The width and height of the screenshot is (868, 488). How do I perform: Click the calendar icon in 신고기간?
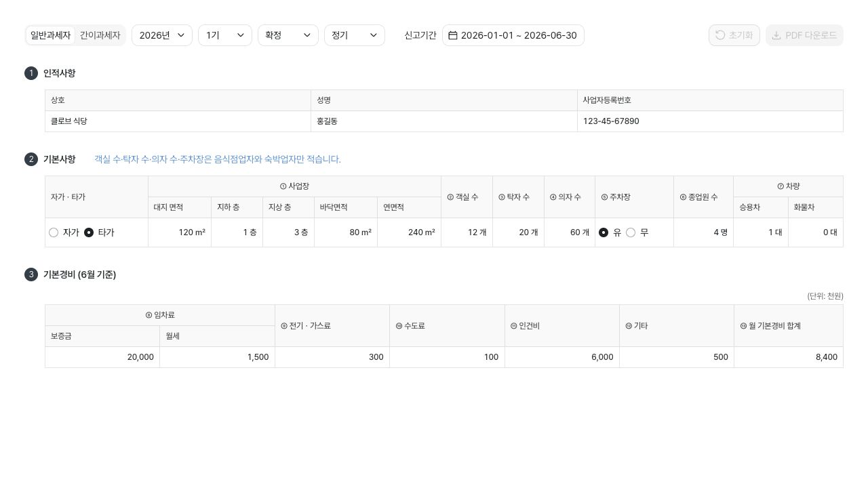click(x=453, y=35)
